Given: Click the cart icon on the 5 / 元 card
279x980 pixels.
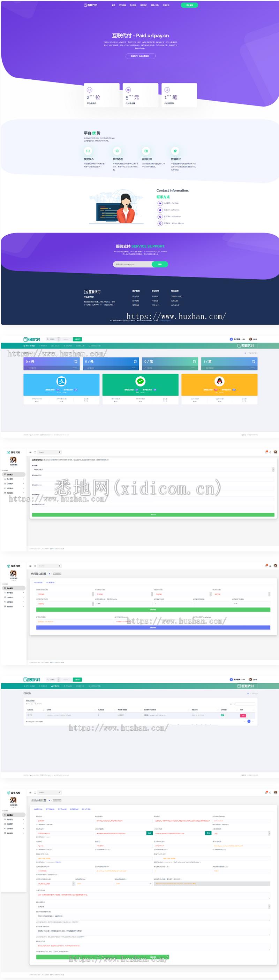Looking at the screenshot, I should [135, 361].
